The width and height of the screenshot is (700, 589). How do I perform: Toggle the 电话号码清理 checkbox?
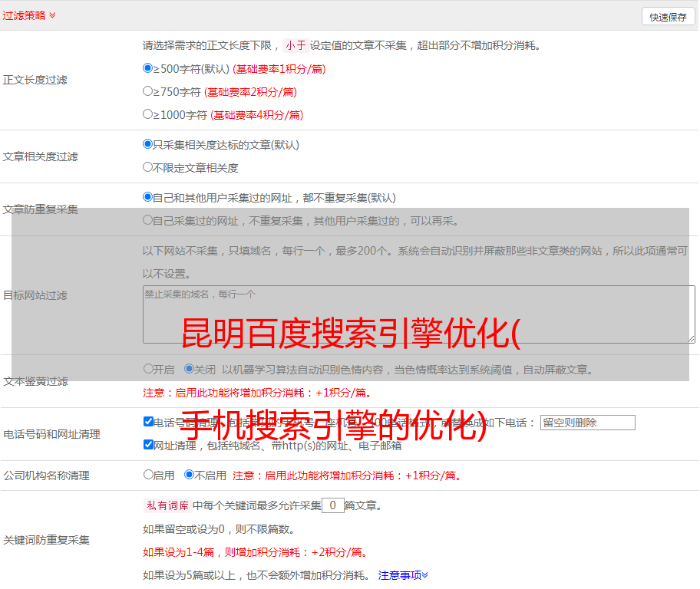[x=148, y=422]
